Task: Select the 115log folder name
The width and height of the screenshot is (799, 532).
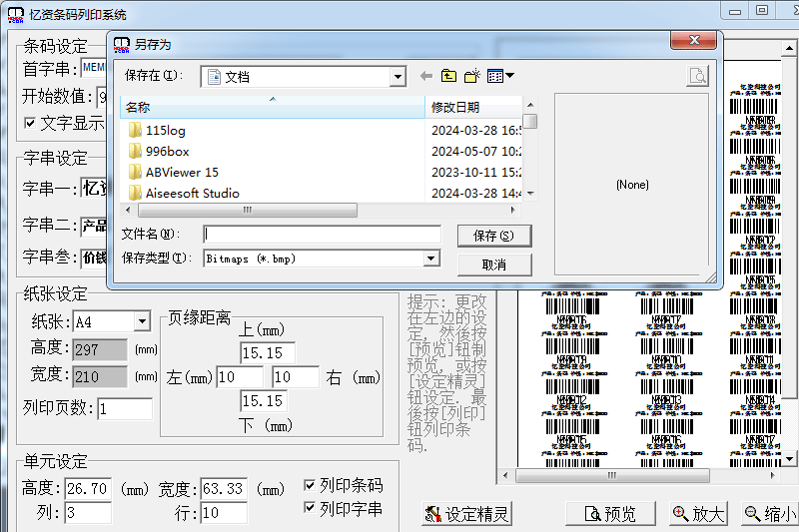Action: pyautogui.click(x=166, y=131)
